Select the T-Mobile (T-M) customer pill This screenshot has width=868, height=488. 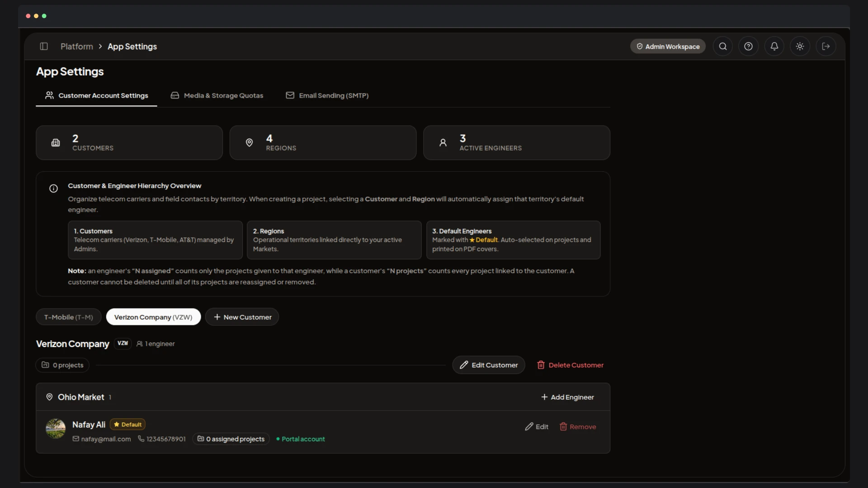coord(69,317)
